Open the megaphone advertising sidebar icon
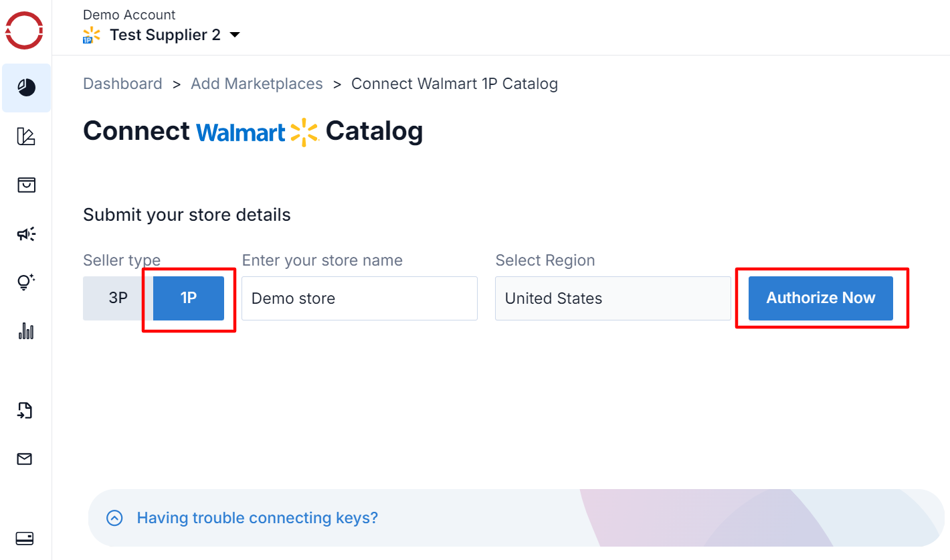 [x=26, y=234]
